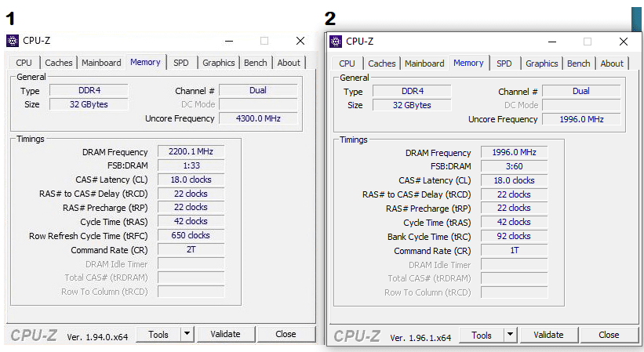Click Close button in the Ver. 1.94 window
The image size is (644, 352).
[286, 334]
